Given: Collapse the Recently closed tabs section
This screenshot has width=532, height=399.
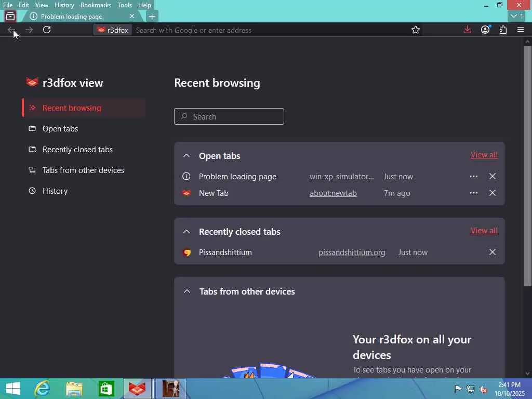Looking at the screenshot, I should 187,232.
